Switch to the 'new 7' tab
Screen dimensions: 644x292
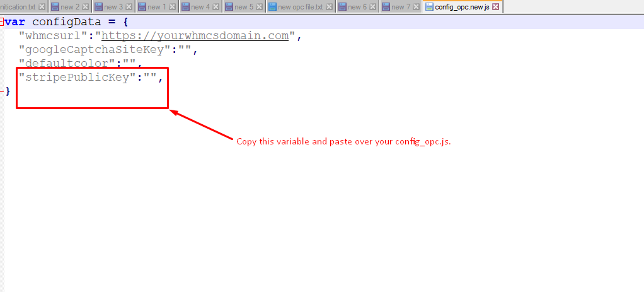coord(401,7)
